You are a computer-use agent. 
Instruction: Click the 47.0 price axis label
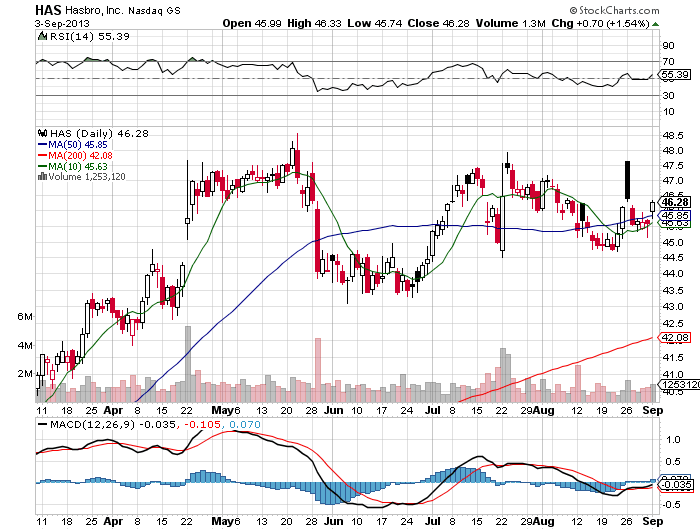click(x=672, y=181)
